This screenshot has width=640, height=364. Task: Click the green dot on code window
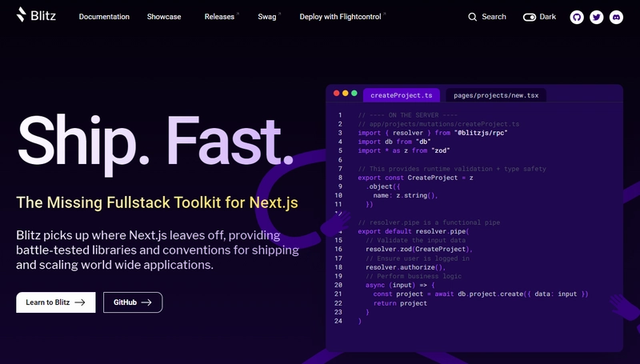click(354, 94)
